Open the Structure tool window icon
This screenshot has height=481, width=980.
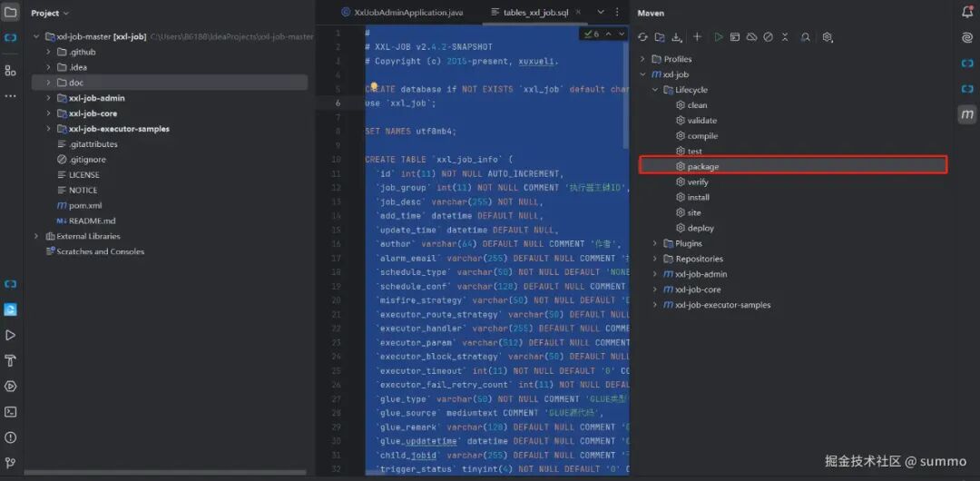11,71
